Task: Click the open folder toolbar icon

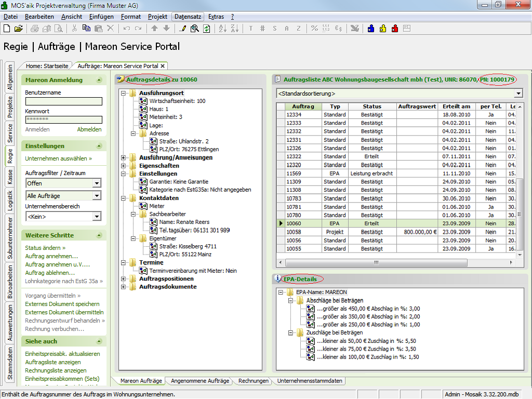Action: click(18, 29)
